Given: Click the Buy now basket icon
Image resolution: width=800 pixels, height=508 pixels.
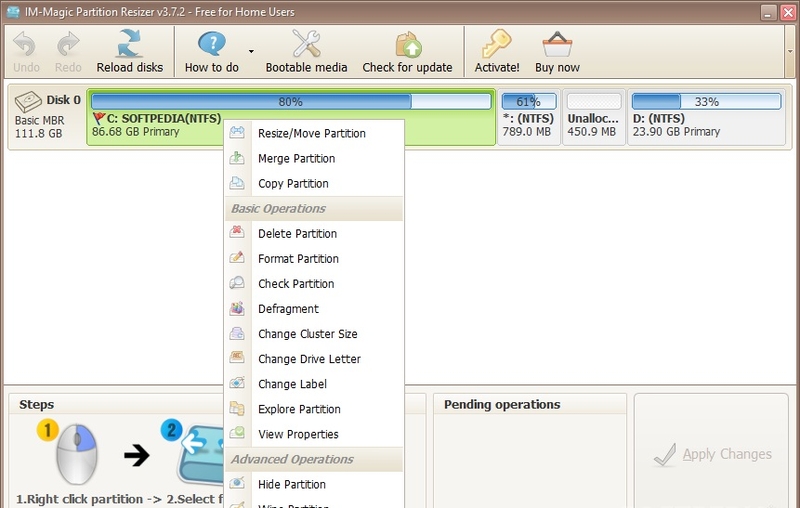Looking at the screenshot, I should point(557,44).
